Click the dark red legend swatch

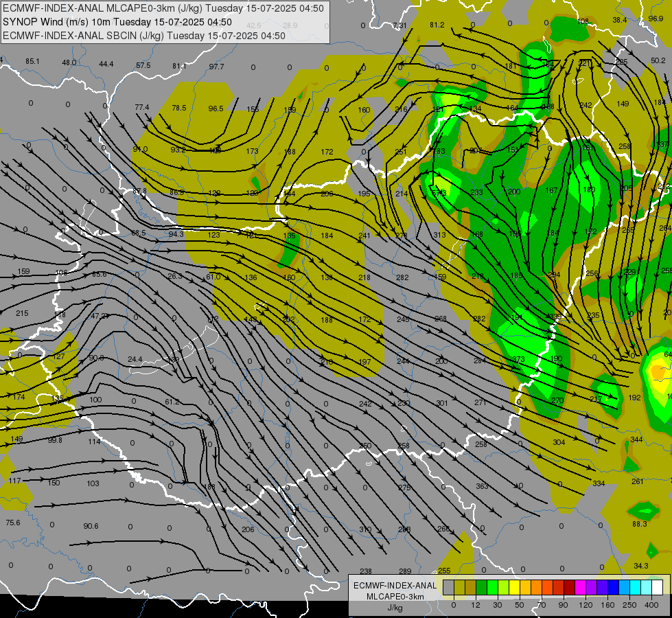coord(570,587)
